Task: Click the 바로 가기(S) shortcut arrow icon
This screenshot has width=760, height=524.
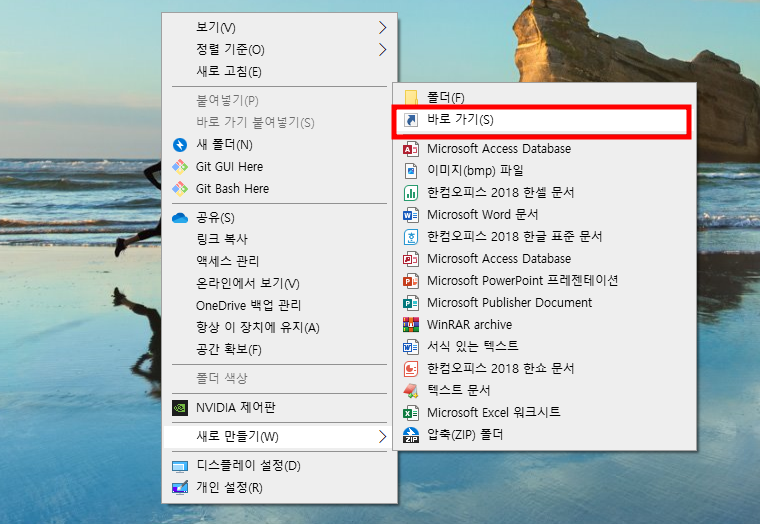Action: pyautogui.click(x=411, y=120)
